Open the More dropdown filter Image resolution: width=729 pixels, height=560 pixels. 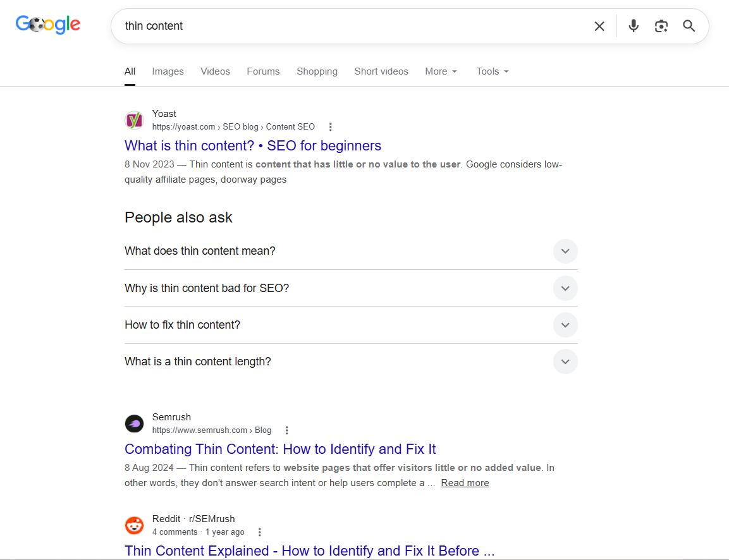coord(441,71)
